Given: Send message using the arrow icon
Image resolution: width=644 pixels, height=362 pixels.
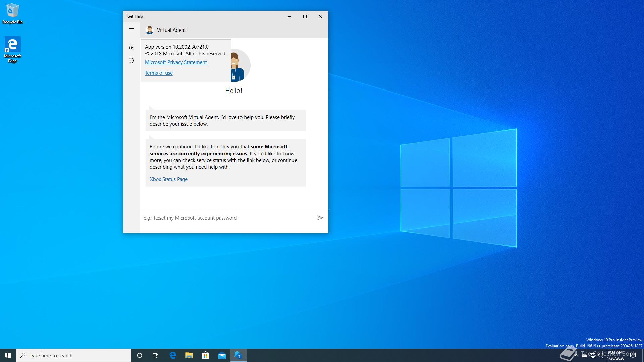Looking at the screenshot, I should [320, 218].
